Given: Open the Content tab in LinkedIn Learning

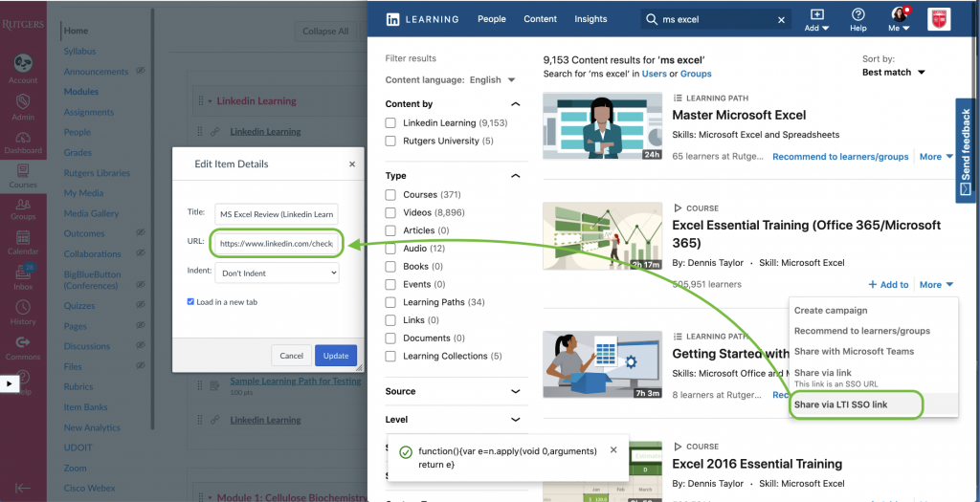Looking at the screenshot, I should click(540, 19).
